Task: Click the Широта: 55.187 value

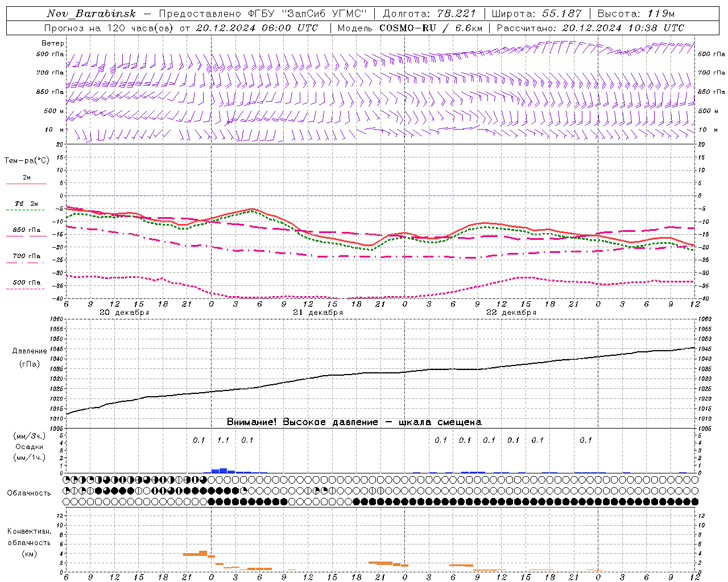Action: point(536,14)
